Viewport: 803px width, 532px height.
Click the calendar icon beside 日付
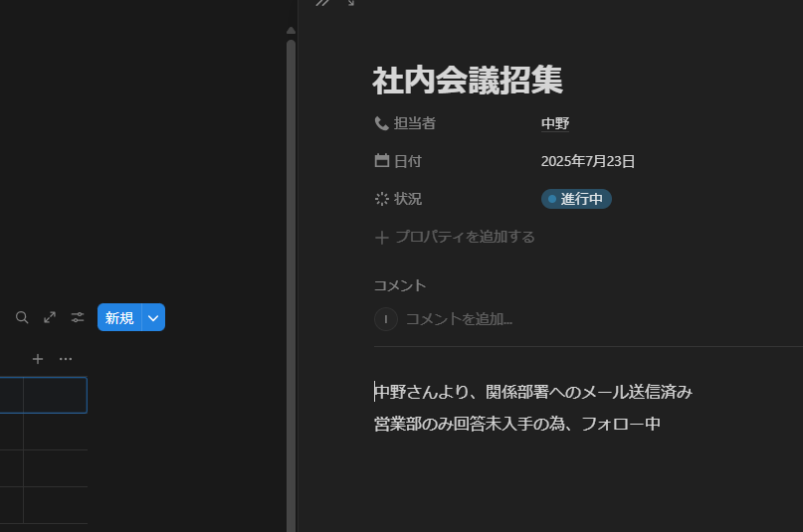click(x=381, y=161)
